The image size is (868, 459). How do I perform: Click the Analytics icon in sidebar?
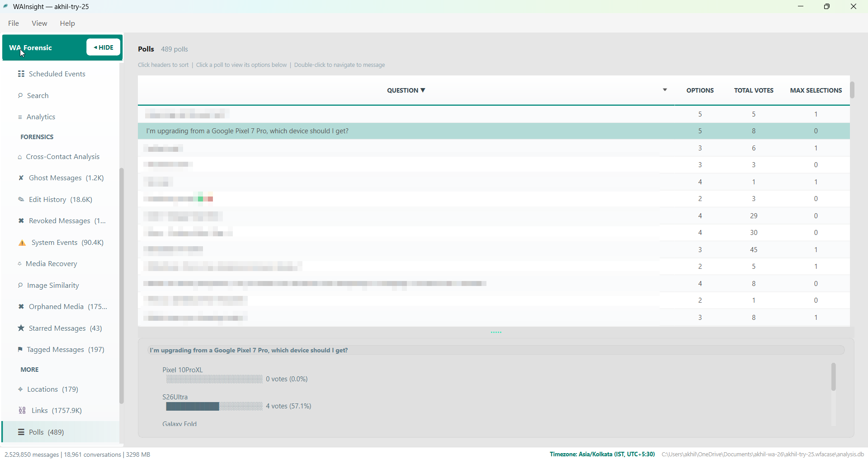20,117
